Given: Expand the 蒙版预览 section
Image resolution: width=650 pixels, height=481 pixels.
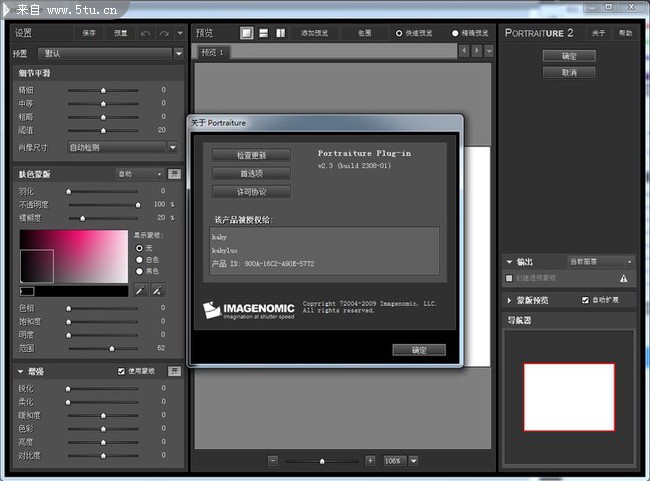Looking at the screenshot, I should tap(509, 300).
